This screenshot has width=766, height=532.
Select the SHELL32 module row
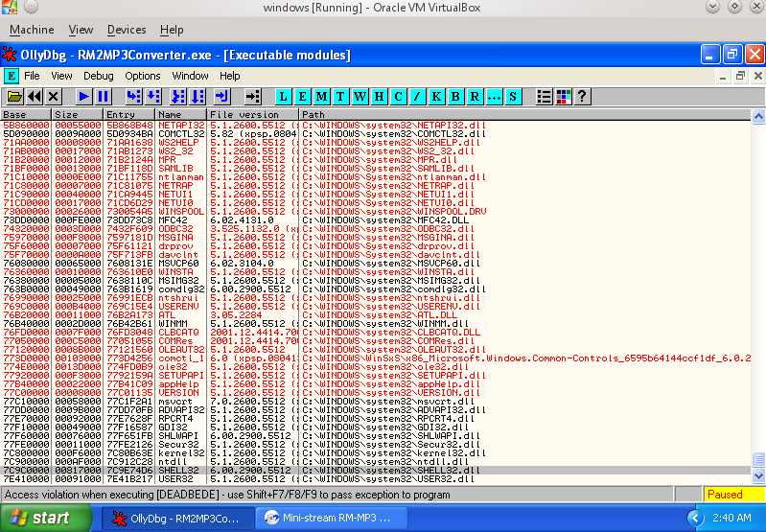[375, 471]
